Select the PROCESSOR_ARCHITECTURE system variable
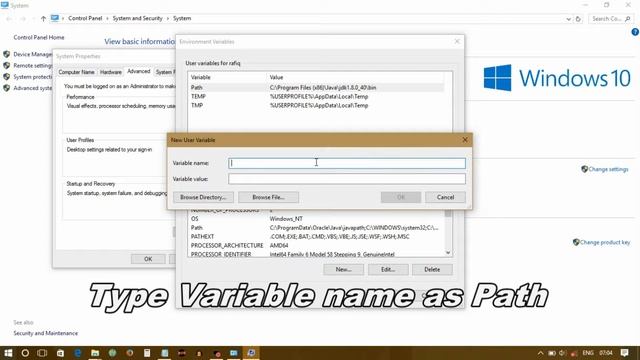The image size is (640, 360). (316, 246)
